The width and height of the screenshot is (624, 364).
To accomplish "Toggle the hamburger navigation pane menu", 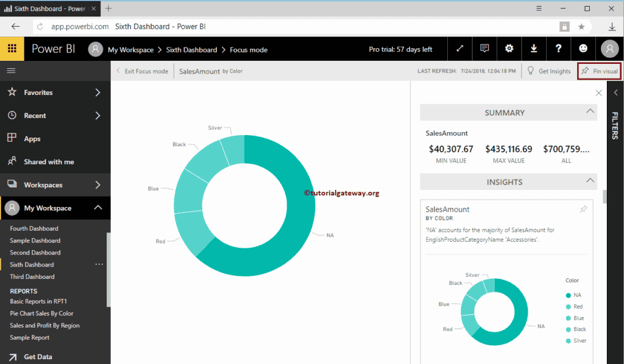I will (x=11, y=71).
